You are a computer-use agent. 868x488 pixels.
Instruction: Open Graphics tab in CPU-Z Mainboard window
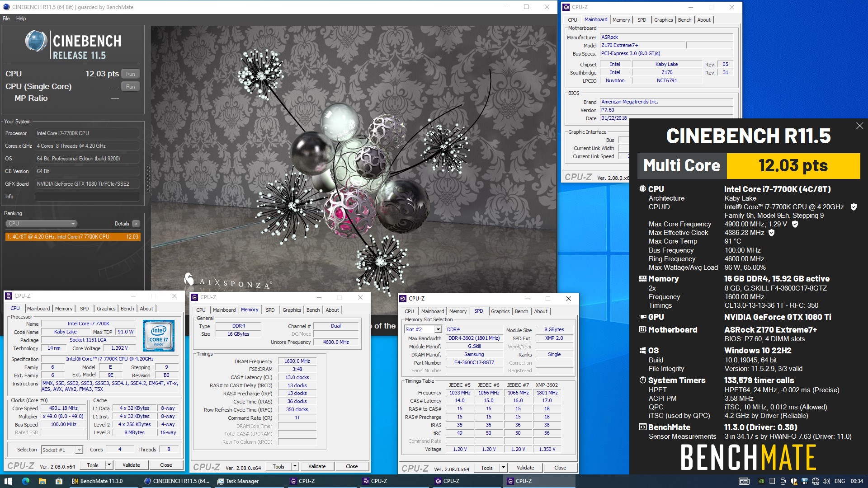[x=663, y=20]
